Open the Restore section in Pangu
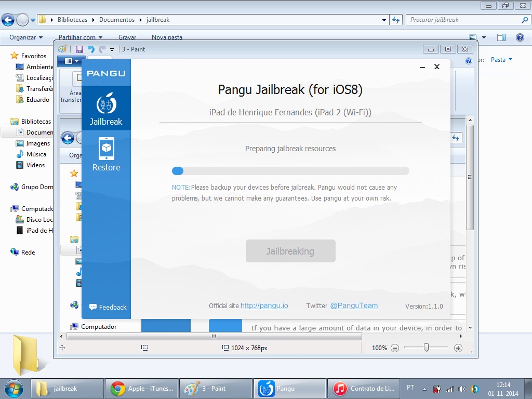The width and height of the screenshot is (532, 399). pos(106,154)
